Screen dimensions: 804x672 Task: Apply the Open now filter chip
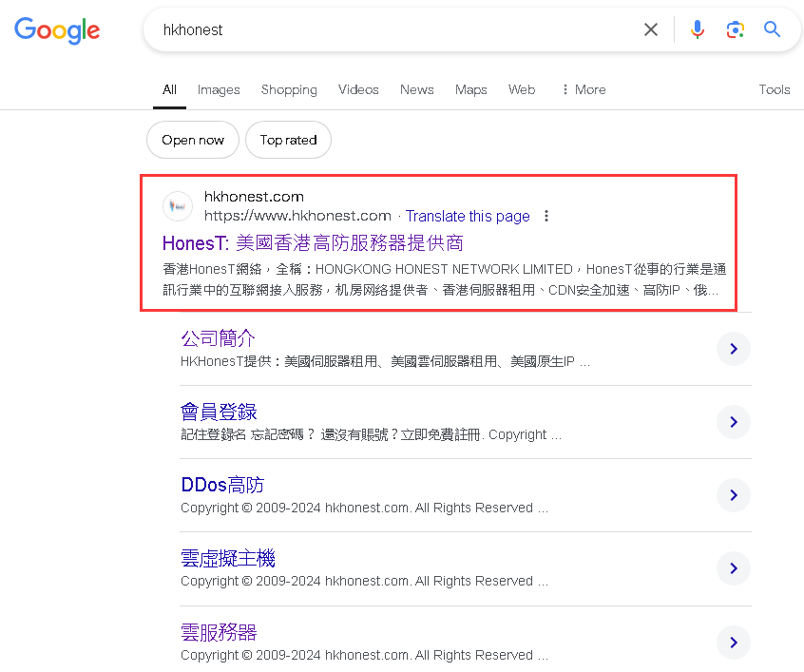point(193,140)
